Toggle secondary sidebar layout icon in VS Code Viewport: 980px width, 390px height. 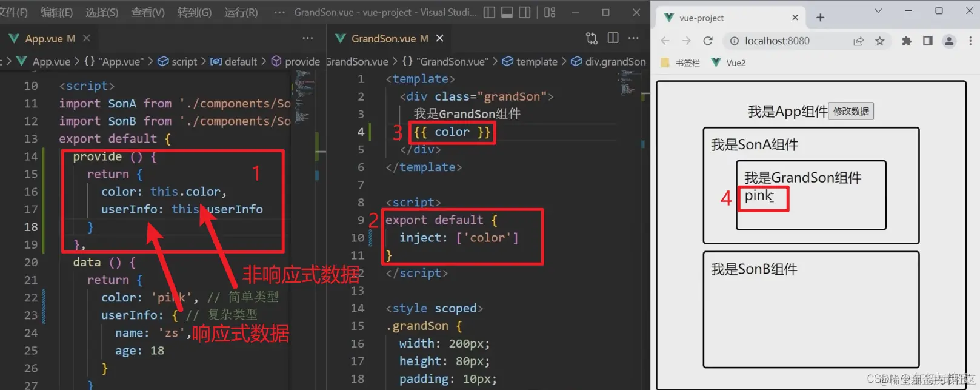click(x=525, y=12)
